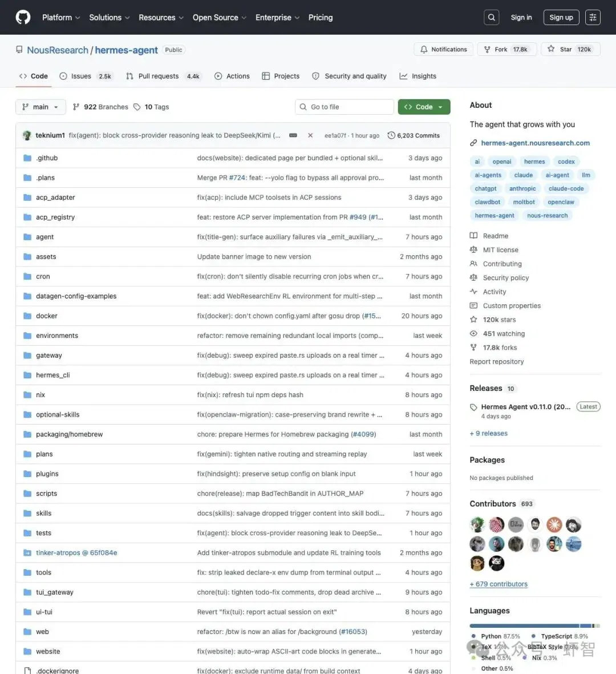Click the failed checks X icon
The width and height of the screenshot is (616, 674).
click(x=310, y=135)
